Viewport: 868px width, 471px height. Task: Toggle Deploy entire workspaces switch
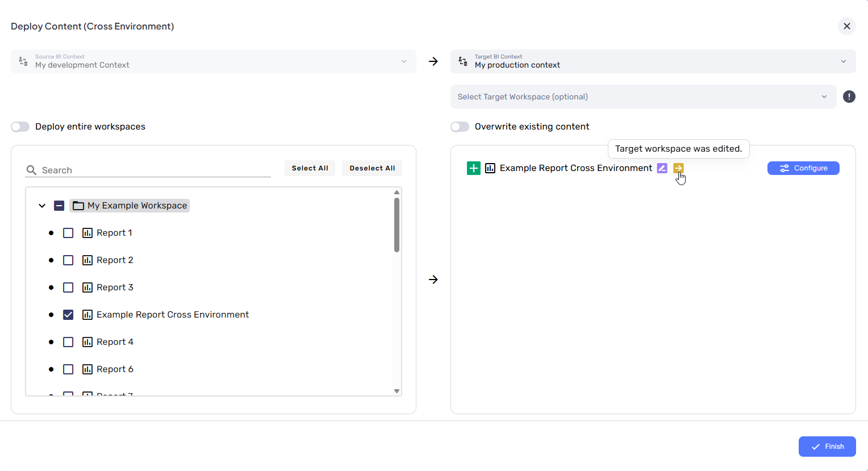(20, 127)
